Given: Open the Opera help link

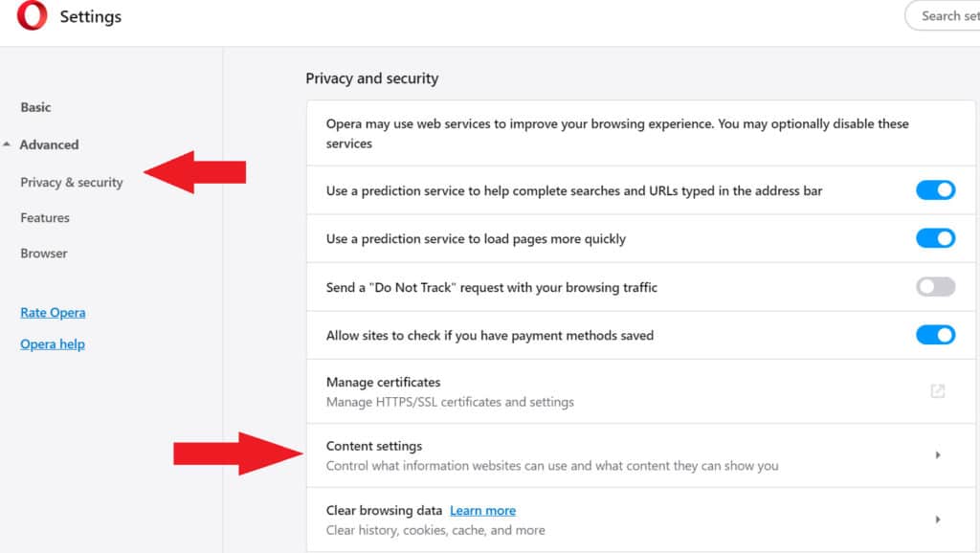Looking at the screenshot, I should (x=53, y=344).
